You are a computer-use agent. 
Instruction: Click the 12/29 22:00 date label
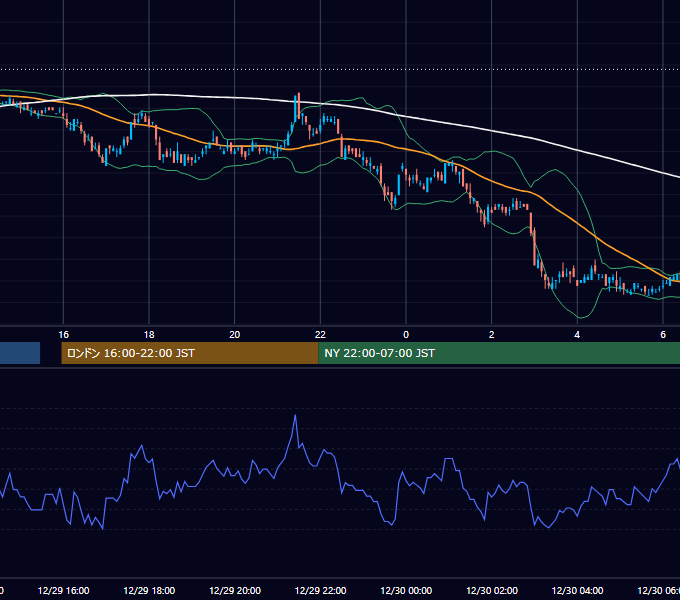[x=320, y=590]
